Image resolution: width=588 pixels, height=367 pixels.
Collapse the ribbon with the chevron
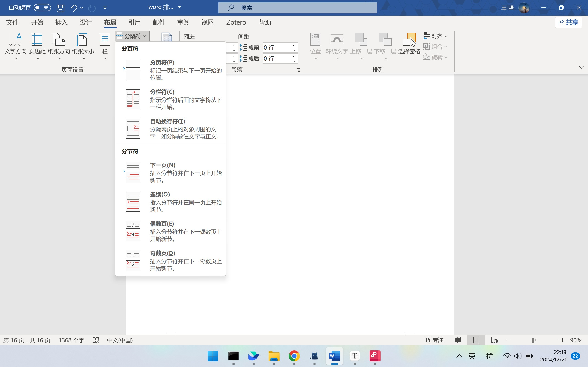[581, 67]
